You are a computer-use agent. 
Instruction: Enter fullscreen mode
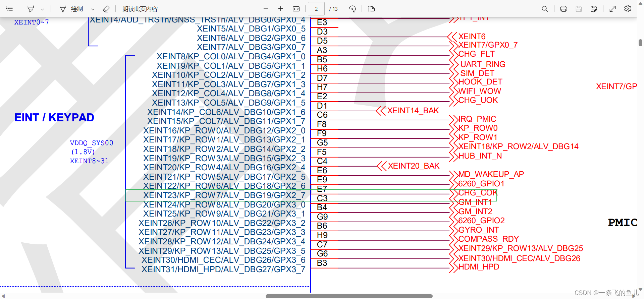[612, 9]
